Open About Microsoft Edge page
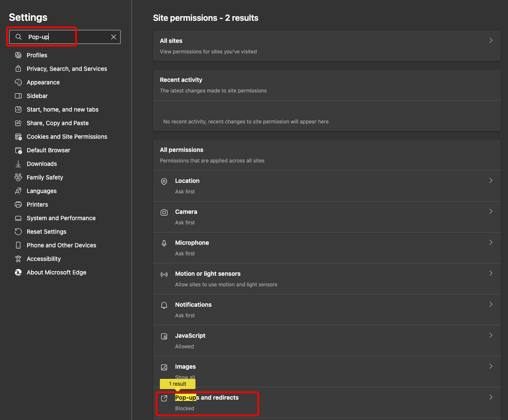The width and height of the screenshot is (508, 420). (56, 272)
